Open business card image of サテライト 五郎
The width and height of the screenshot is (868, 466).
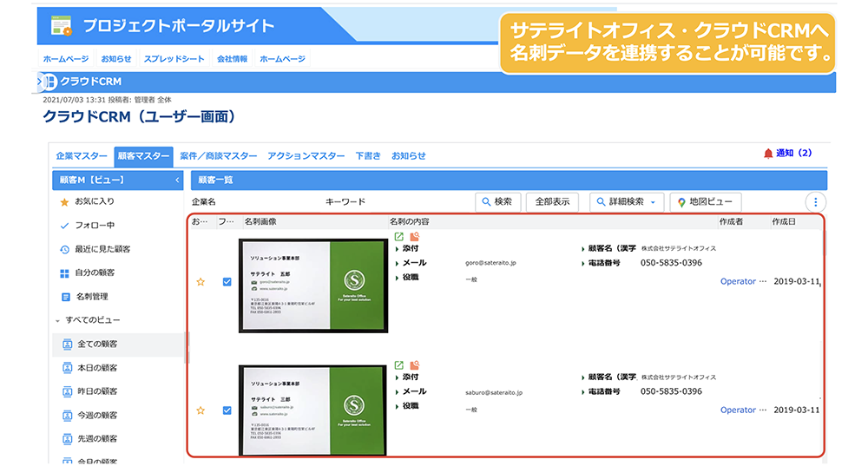click(313, 286)
